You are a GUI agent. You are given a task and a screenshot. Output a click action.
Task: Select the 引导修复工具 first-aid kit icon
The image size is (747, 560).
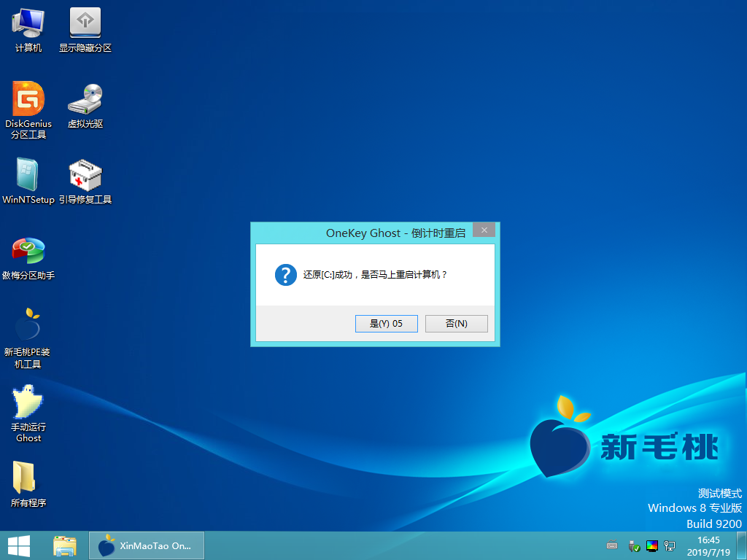coord(85,181)
